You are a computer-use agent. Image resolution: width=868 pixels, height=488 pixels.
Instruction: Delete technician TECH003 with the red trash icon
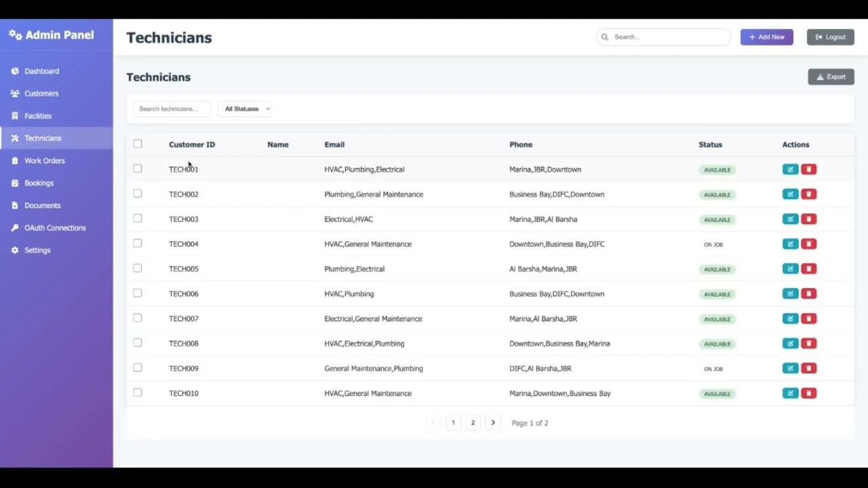(808, 219)
